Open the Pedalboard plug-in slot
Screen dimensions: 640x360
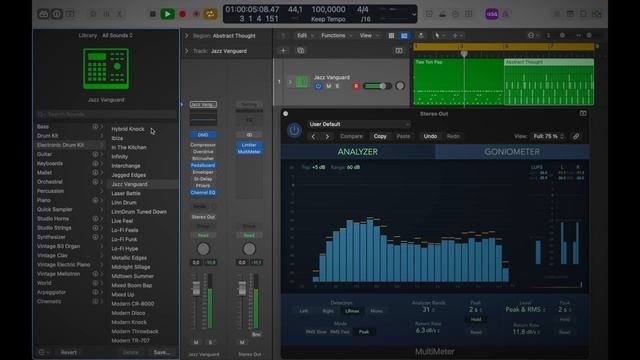(x=203, y=165)
